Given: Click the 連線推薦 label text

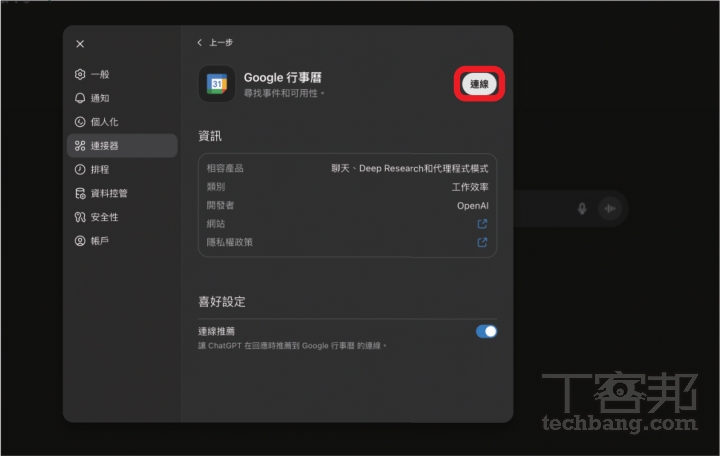Looking at the screenshot, I should [x=216, y=331].
